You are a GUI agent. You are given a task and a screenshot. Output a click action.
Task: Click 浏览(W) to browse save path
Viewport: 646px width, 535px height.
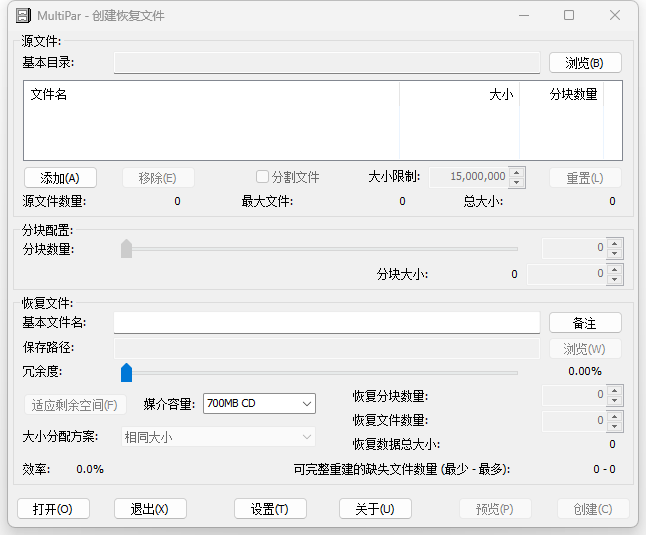point(585,349)
